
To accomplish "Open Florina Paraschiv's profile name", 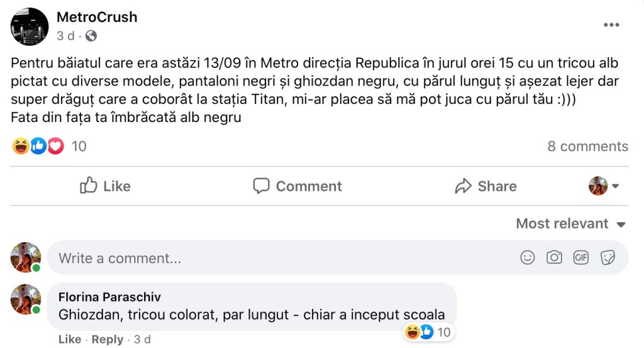I will pyautogui.click(x=109, y=297).
